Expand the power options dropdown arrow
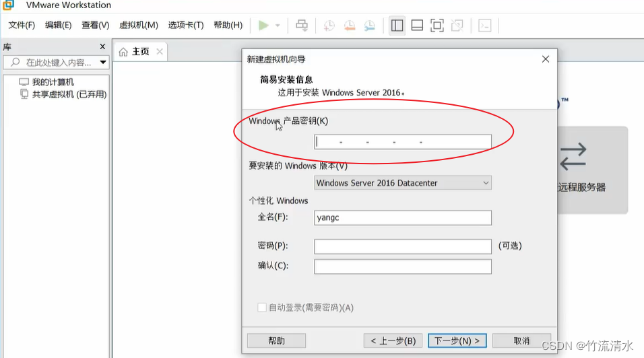The image size is (644, 358). point(278,26)
